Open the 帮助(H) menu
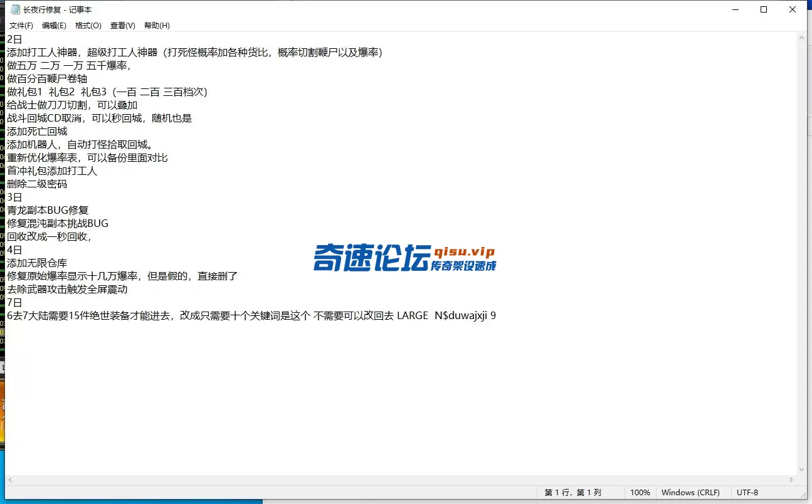The height and width of the screenshot is (504, 812). [x=157, y=26]
